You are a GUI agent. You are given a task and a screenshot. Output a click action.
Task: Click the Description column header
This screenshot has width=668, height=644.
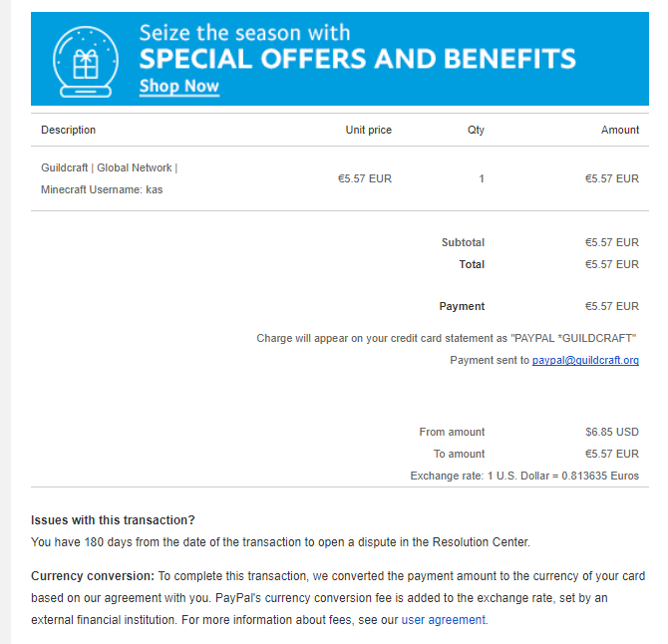[x=68, y=130]
